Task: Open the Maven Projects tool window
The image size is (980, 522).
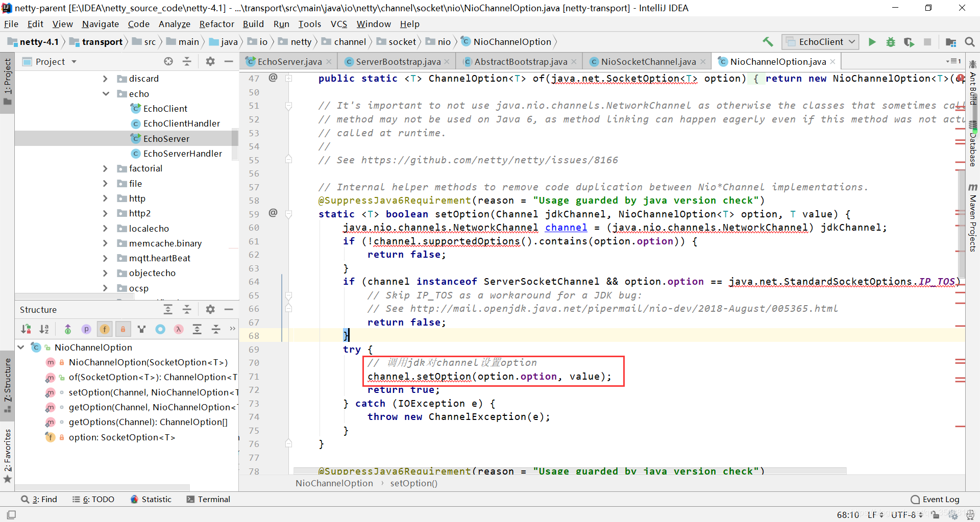Action: (973, 218)
